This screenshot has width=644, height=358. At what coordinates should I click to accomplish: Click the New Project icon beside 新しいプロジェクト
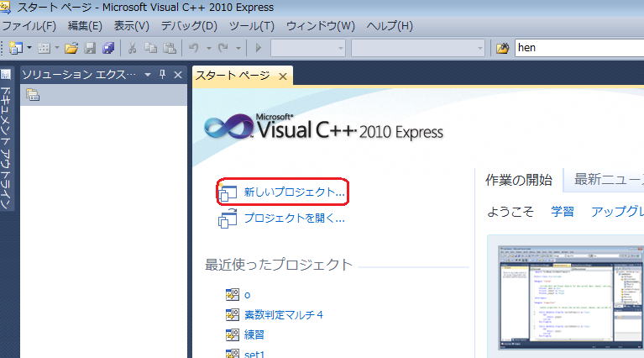point(228,193)
